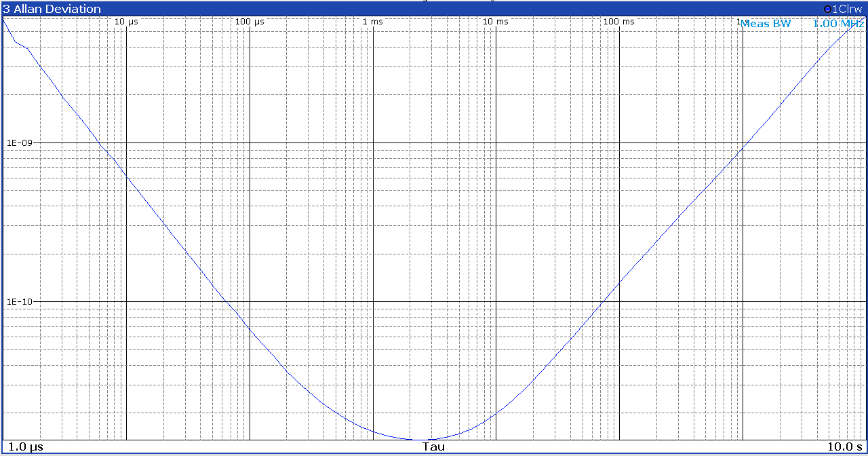Click the blue trace indicator icon beside 1Clrw
The image size is (868, 456).
[827, 9]
